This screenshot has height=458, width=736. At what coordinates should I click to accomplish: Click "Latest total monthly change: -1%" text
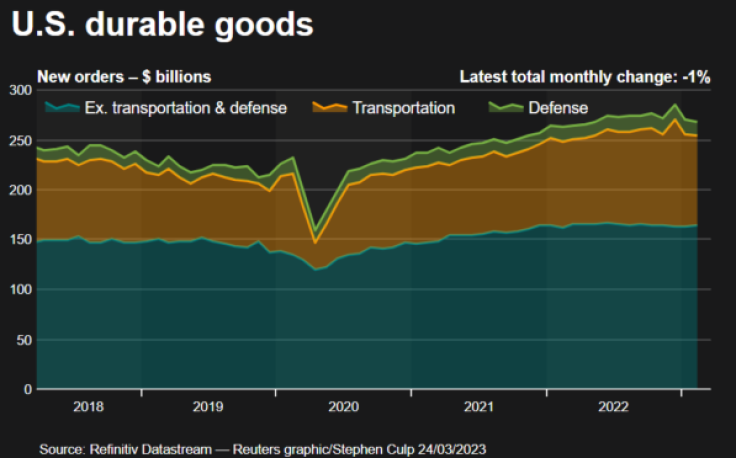click(585, 77)
